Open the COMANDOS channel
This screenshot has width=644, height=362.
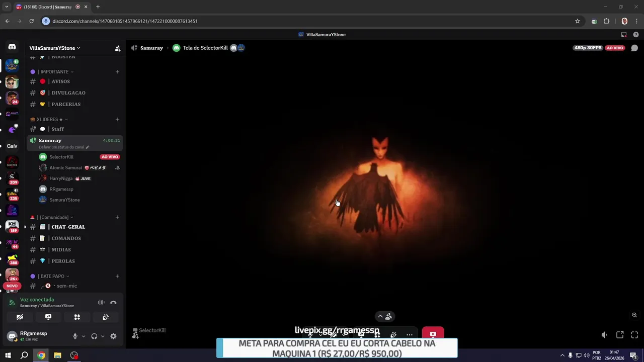click(74, 238)
